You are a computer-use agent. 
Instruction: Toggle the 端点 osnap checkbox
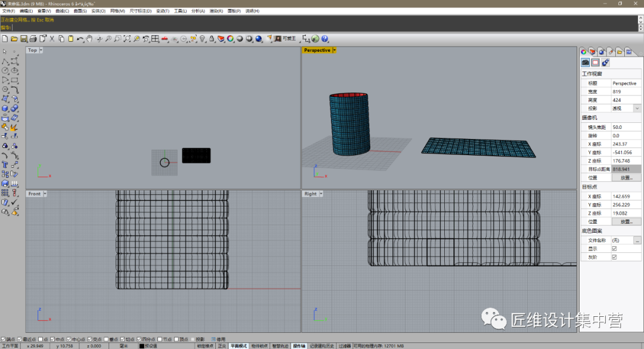pos(3,339)
